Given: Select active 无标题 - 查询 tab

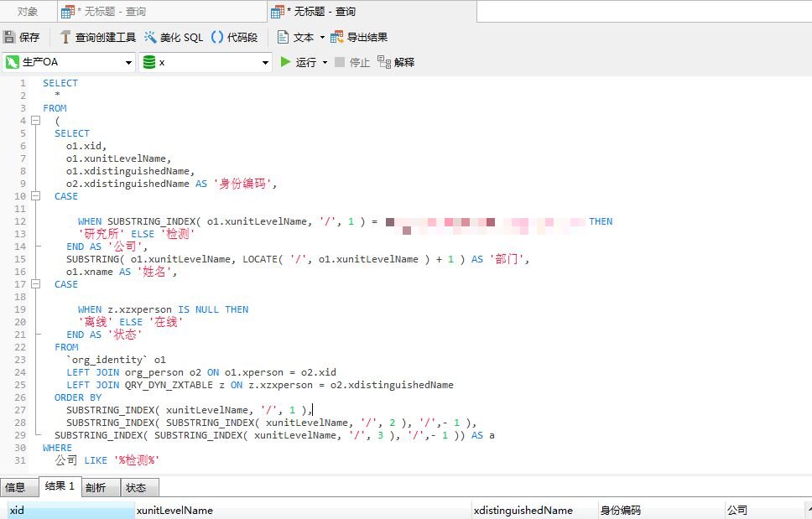Looking at the screenshot, I should pyautogui.click(x=372, y=12).
